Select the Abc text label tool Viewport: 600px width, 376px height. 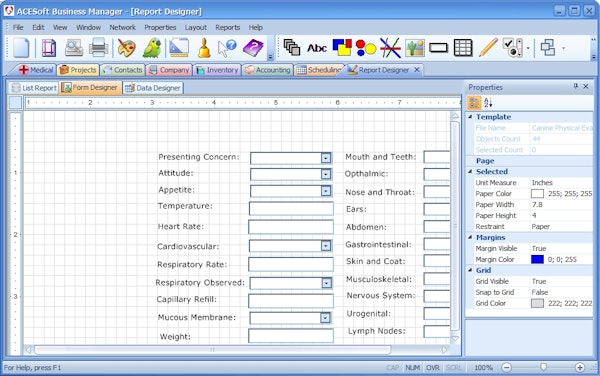click(x=317, y=48)
